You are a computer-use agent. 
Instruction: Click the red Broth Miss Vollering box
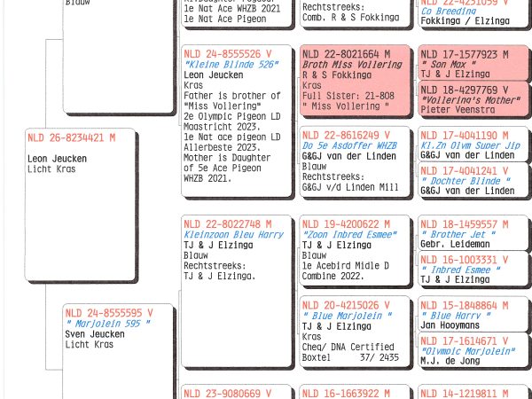(x=355, y=81)
